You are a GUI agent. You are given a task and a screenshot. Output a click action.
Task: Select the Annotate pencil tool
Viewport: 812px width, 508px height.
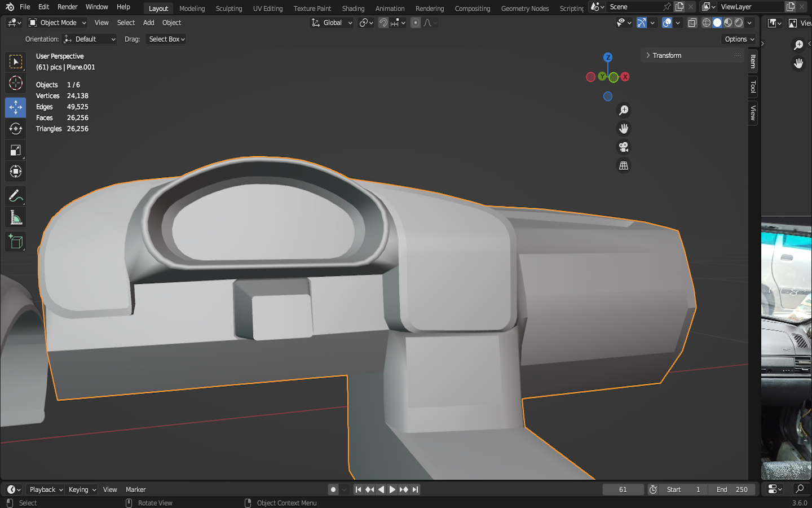coord(16,196)
